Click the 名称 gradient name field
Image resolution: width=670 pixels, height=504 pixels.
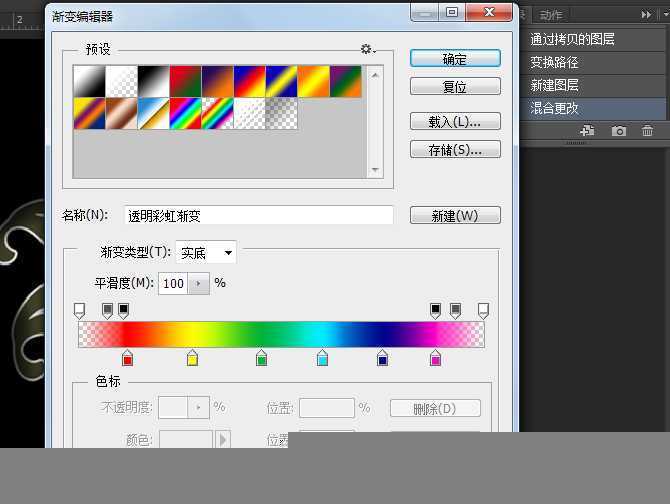(x=259, y=215)
